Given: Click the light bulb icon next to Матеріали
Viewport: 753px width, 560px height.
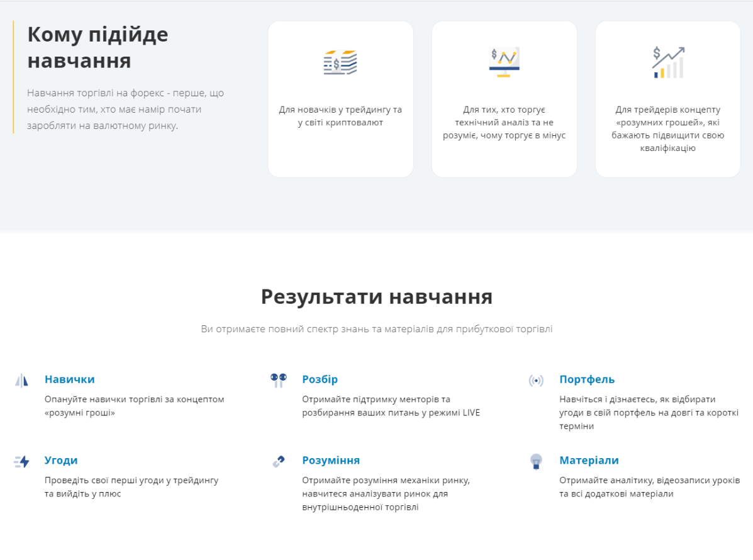Looking at the screenshot, I should click(x=536, y=462).
